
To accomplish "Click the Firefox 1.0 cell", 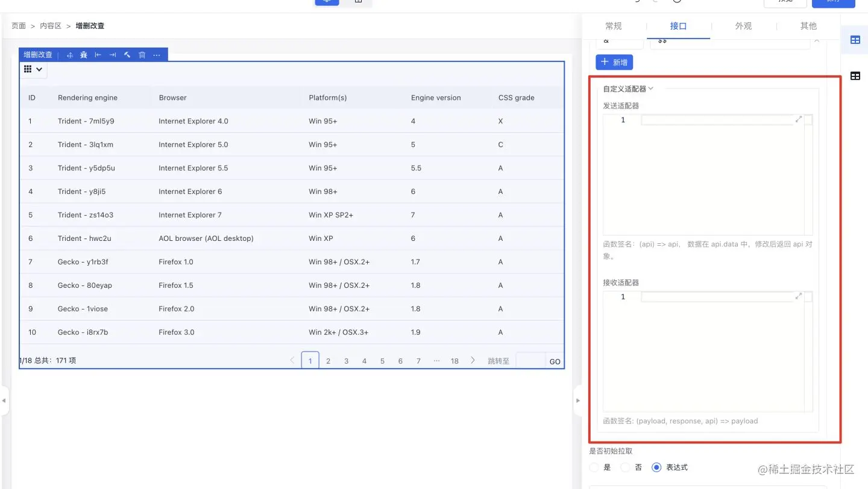I will (176, 262).
